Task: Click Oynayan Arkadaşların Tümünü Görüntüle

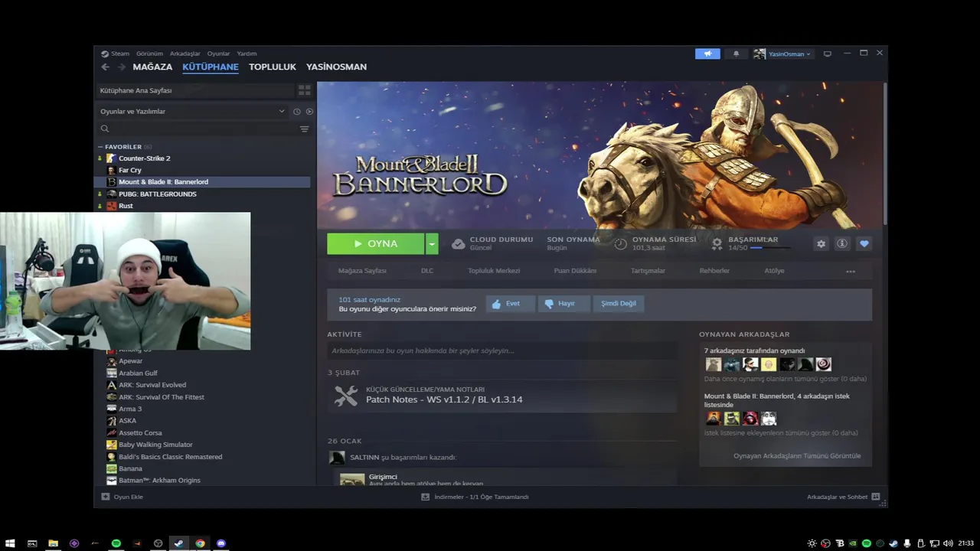Action: tap(797, 456)
